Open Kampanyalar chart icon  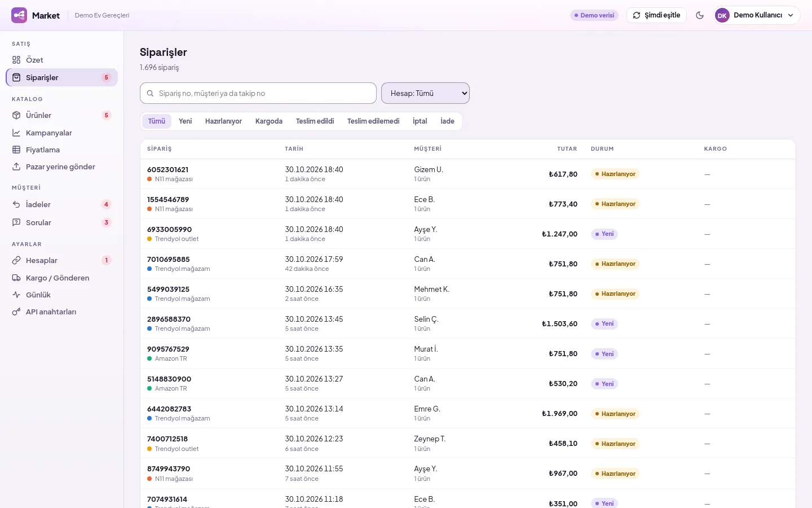pyautogui.click(x=16, y=133)
